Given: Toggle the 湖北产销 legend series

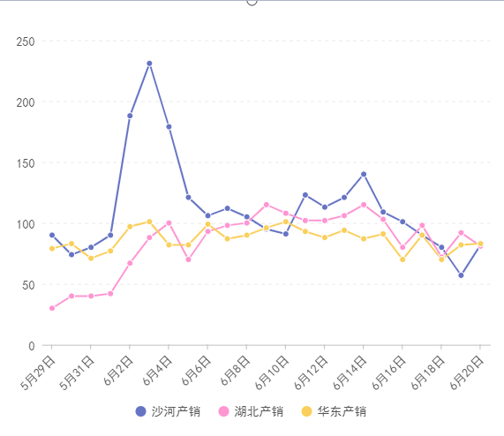Looking at the screenshot, I should click(251, 411).
